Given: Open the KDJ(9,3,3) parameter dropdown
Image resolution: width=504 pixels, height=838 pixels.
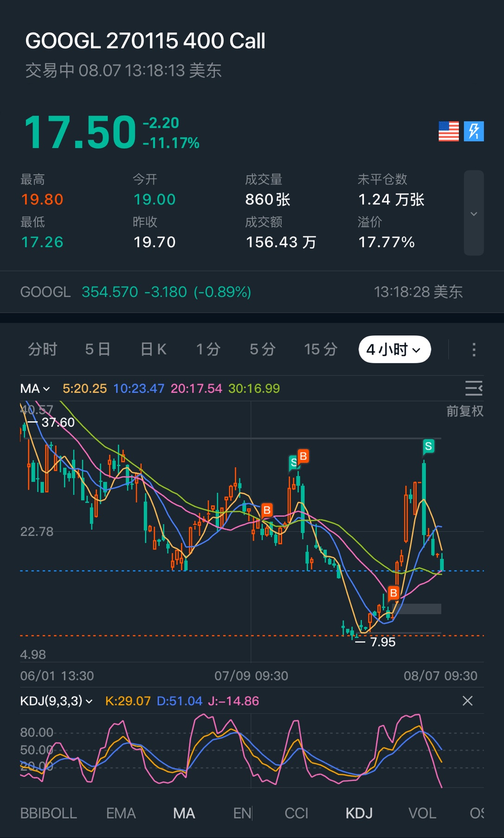Looking at the screenshot, I should pos(56,701).
